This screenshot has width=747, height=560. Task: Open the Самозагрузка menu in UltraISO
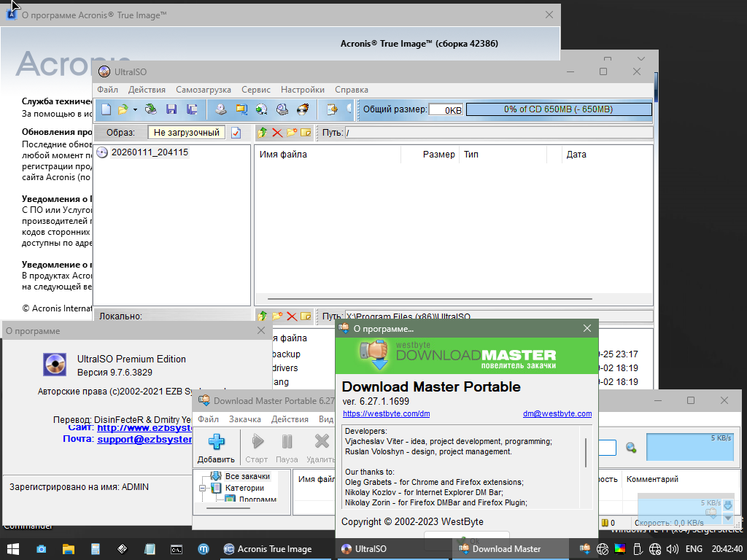pos(204,90)
